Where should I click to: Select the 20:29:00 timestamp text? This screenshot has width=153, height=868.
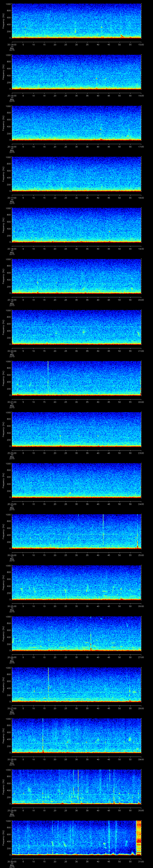tap(12, 811)
